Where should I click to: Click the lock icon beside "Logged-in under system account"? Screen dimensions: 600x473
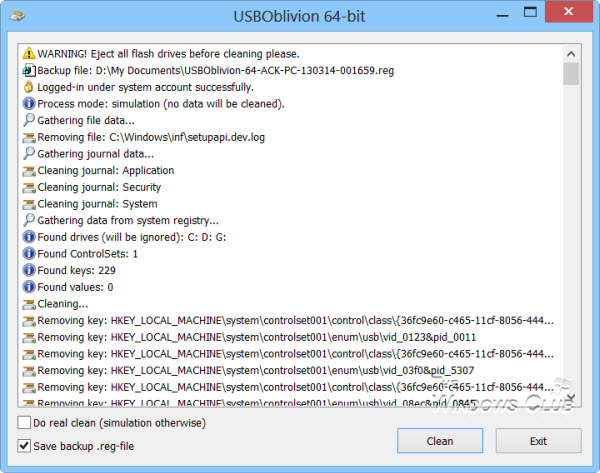click(x=29, y=87)
